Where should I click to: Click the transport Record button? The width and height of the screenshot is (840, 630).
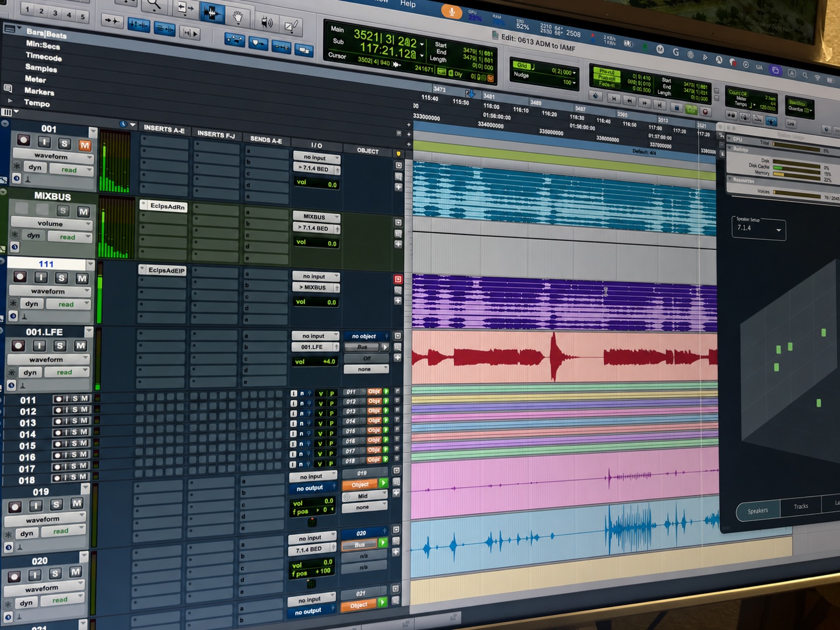pyautogui.click(x=705, y=111)
